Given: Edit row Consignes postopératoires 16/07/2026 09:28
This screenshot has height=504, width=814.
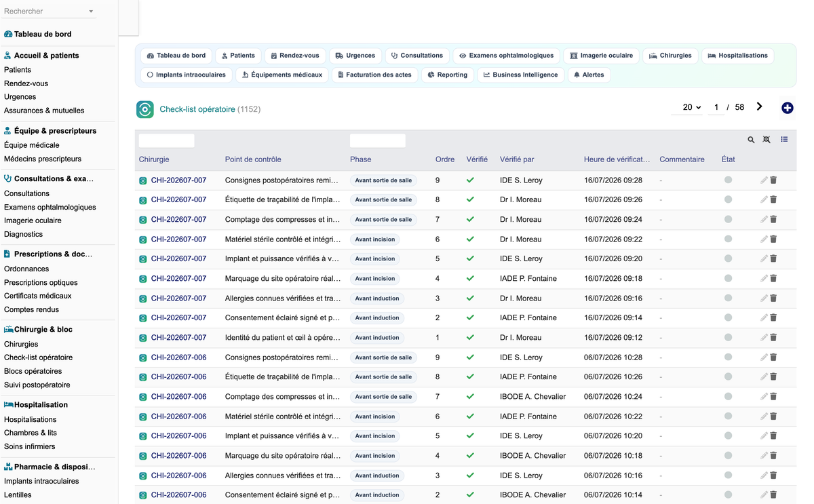Looking at the screenshot, I should 764,180.
